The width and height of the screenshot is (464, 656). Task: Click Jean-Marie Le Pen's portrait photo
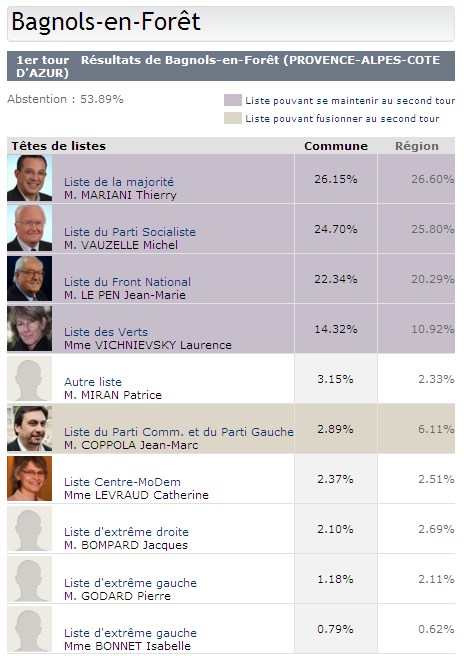(30, 278)
